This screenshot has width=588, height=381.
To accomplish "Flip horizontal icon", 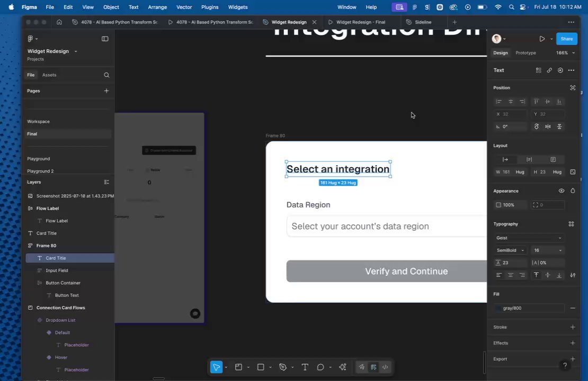I will (x=548, y=126).
